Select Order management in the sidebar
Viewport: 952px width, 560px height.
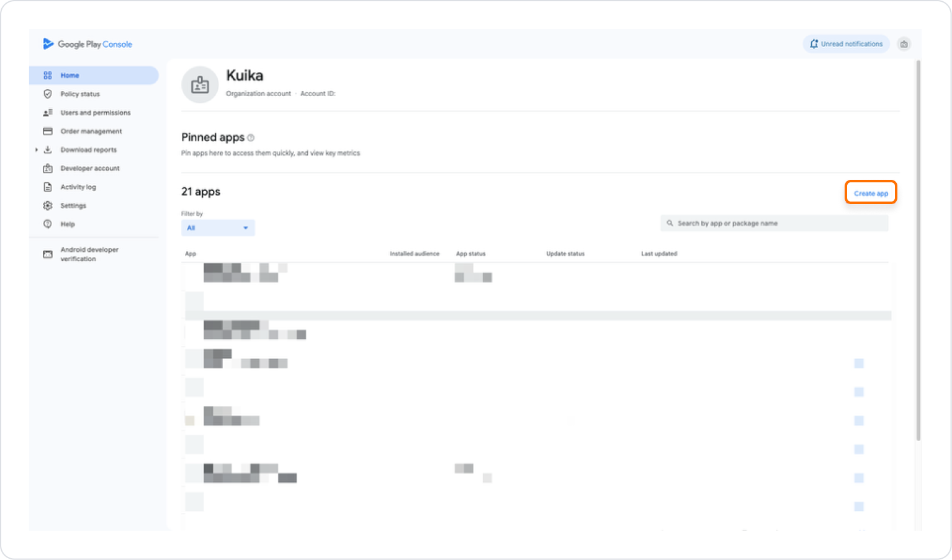(x=91, y=131)
